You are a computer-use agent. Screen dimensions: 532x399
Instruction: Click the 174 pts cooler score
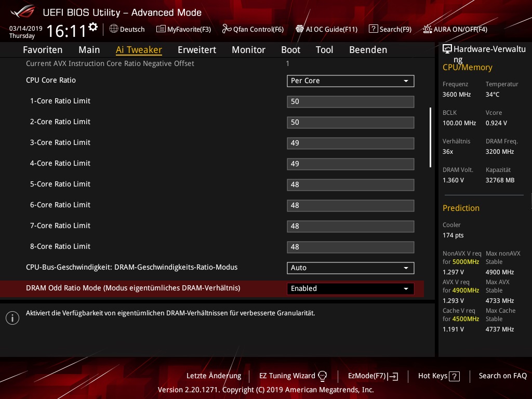(x=453, y=235)
